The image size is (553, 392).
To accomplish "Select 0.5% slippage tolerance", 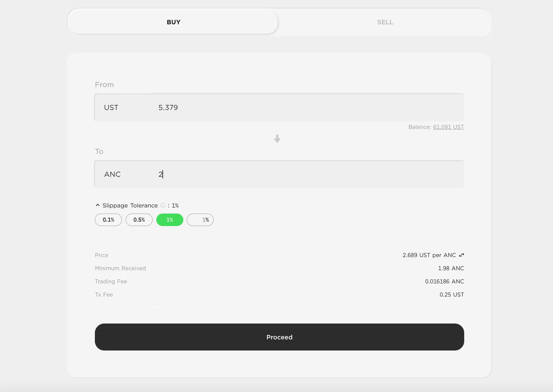I will (139, 220).
